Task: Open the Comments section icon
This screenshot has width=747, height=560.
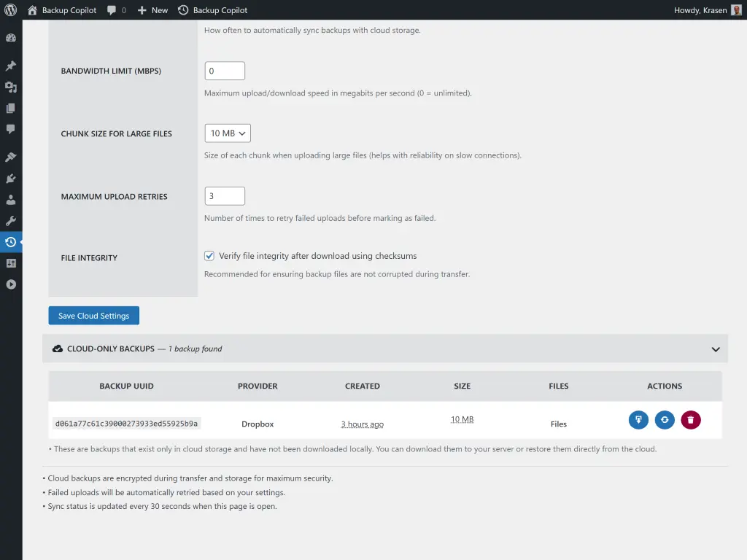Action: (11, 129)
